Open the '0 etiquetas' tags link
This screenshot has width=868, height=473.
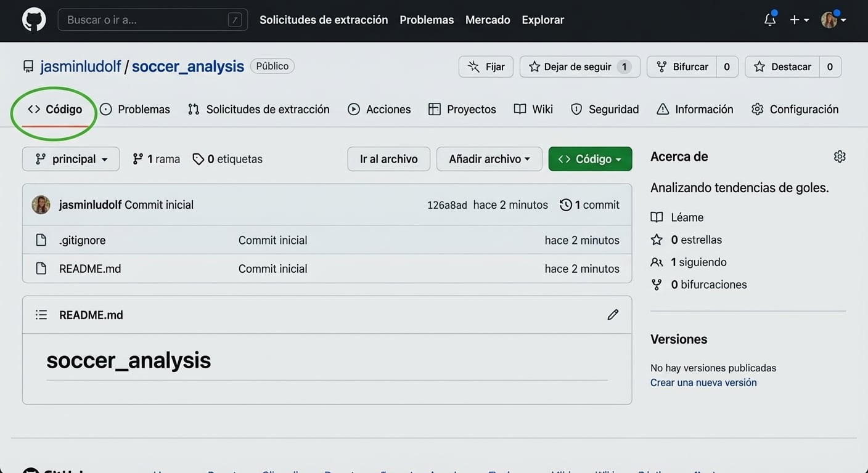[227, 159]
